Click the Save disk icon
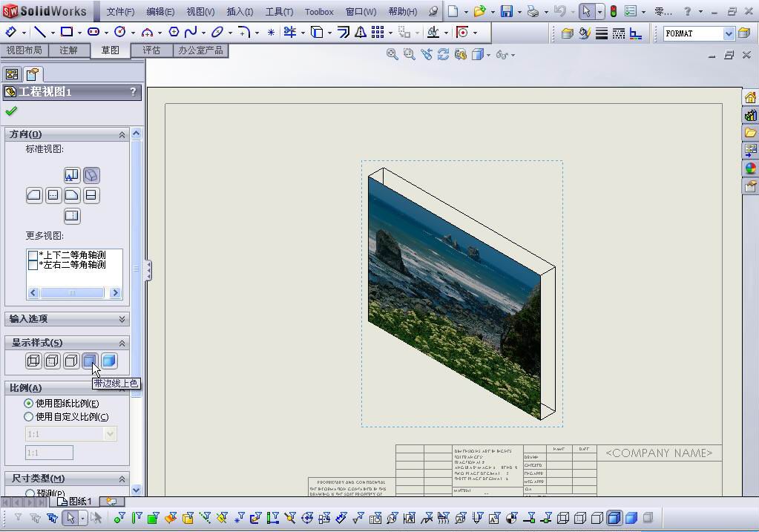 coord(506,11)
